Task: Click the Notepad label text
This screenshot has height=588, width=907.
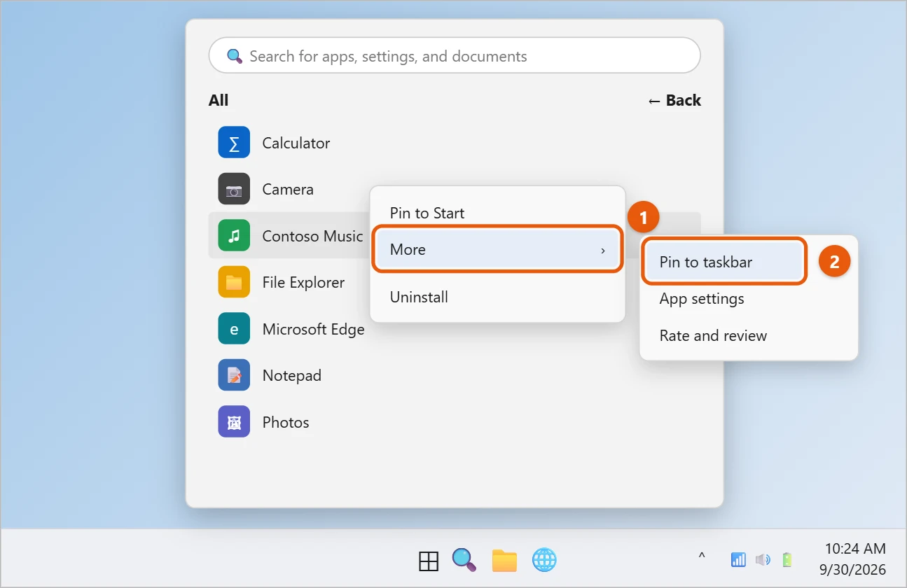Action: tap(292, 376)
